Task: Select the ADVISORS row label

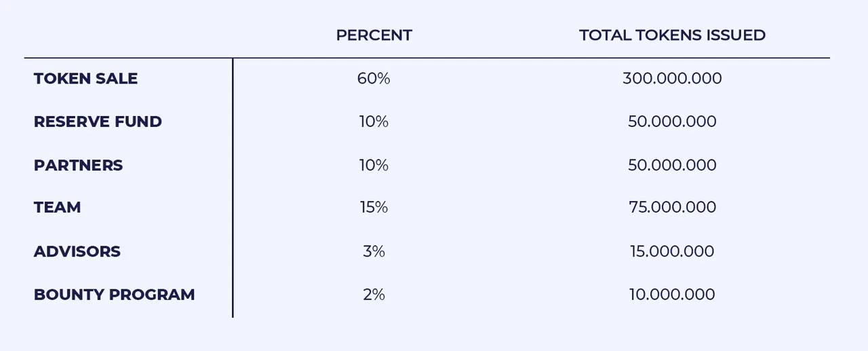Action: pyautogui.click(x=77, y=251)
